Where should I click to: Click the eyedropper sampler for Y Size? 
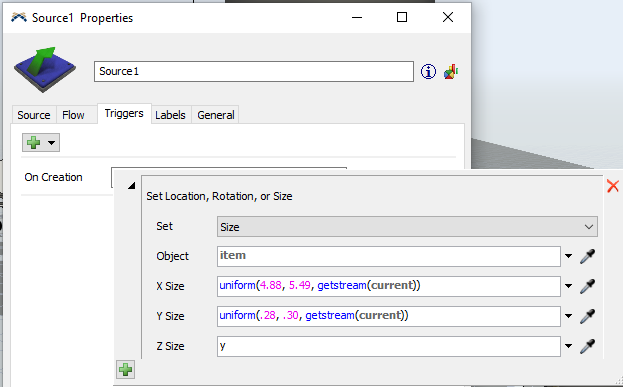click(587, 316)
